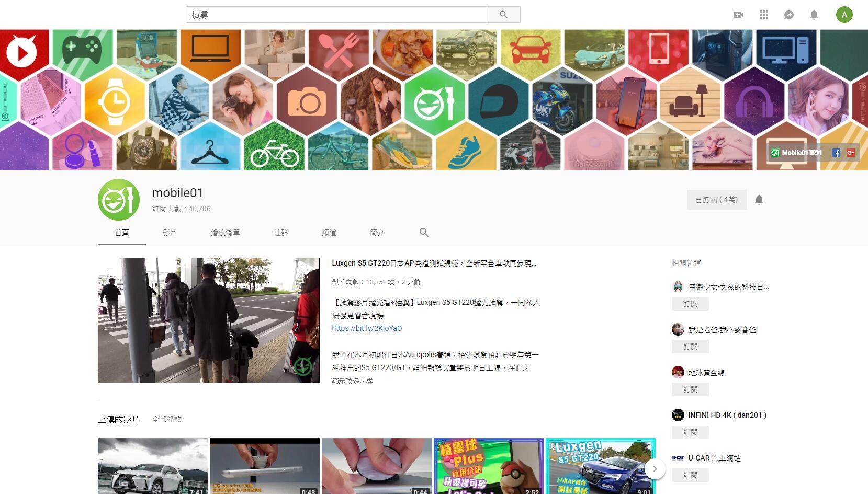
Task: Click the 已訂閱 subscribed button
Action: point(717,200)
